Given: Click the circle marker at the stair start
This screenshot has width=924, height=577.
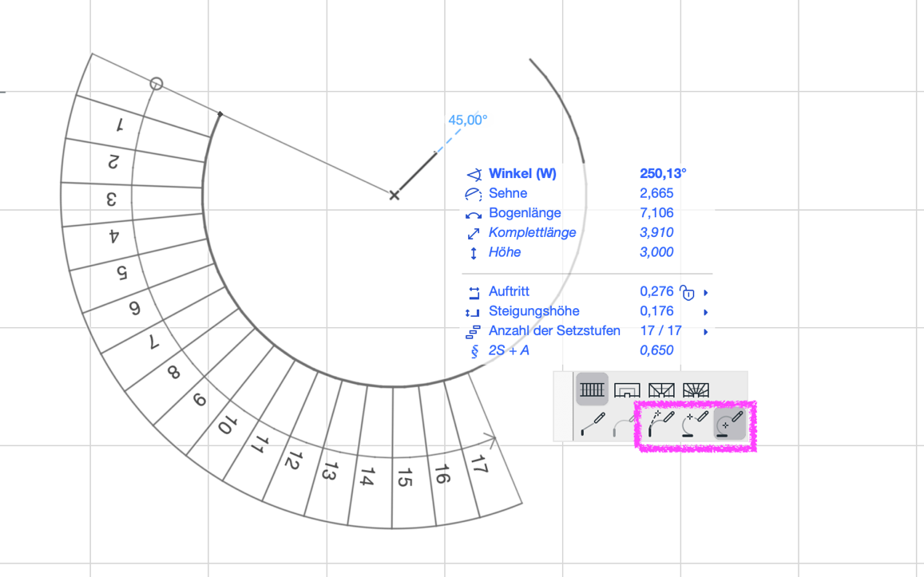Looking at the screenshot, I should 157,84.
